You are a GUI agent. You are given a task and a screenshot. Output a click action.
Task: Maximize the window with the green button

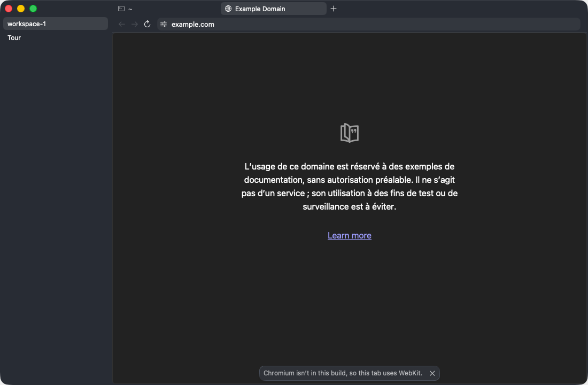click(x=33, y=9)
